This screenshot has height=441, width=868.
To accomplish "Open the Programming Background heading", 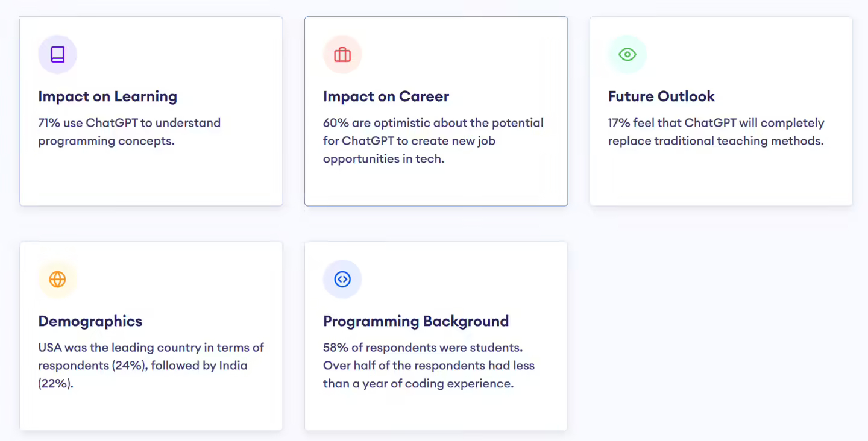I will [x=416, y=321].
